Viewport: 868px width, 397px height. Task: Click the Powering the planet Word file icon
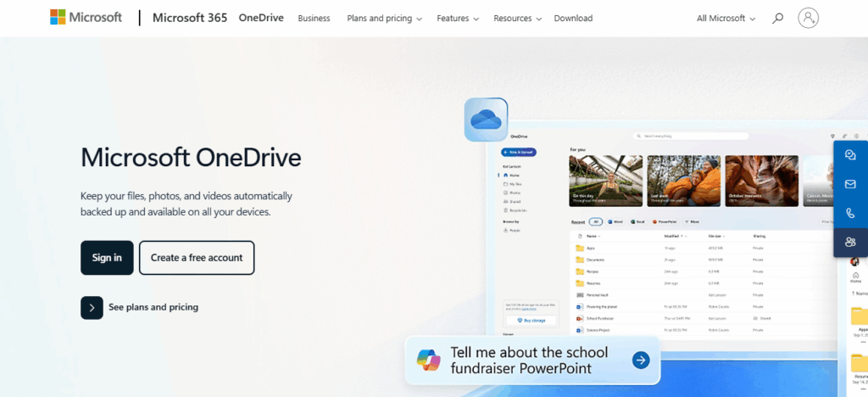click(580, 307)
